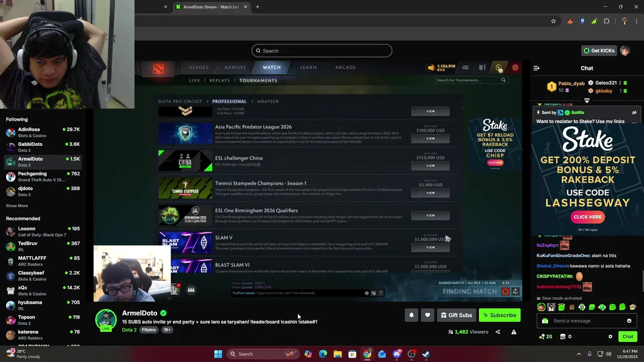Toggle stream notifications bell
The height and width of the screenshot is (362, 644).
point(411,315)
